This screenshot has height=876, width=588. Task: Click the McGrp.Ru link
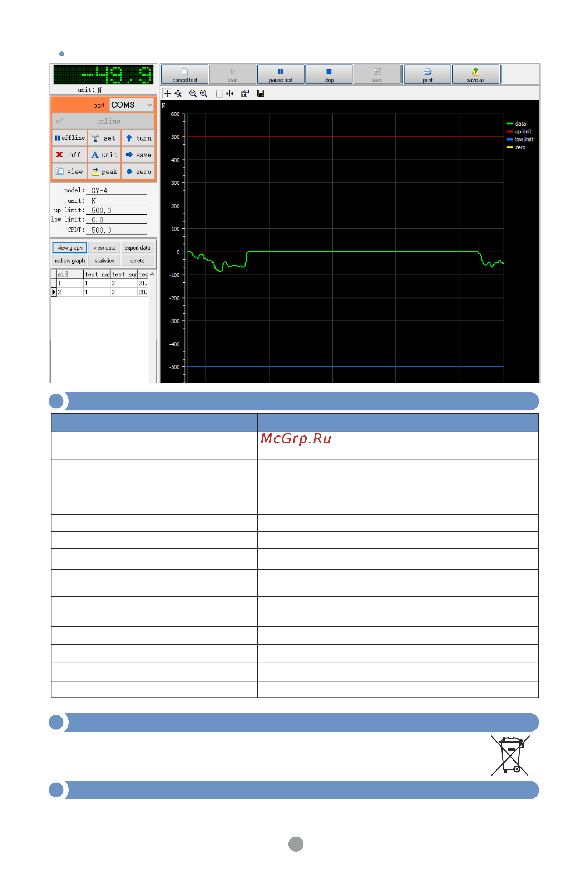296,439
